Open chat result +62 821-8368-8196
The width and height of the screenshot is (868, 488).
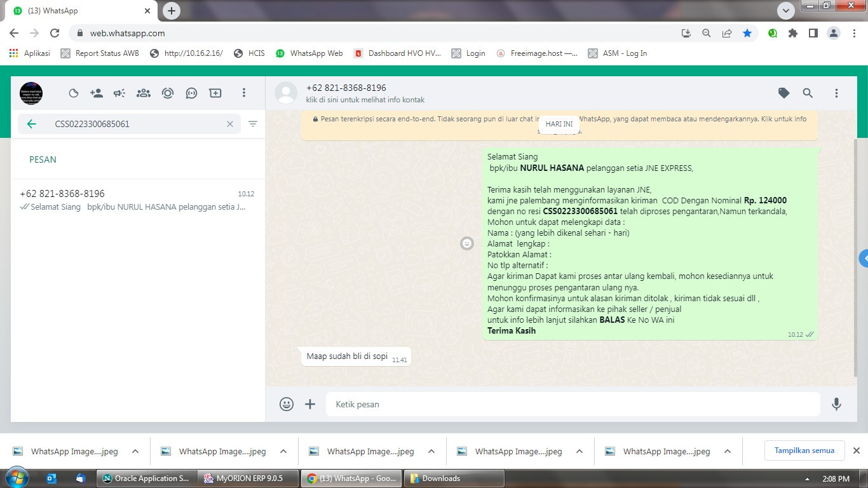click(x=137, y=200)
